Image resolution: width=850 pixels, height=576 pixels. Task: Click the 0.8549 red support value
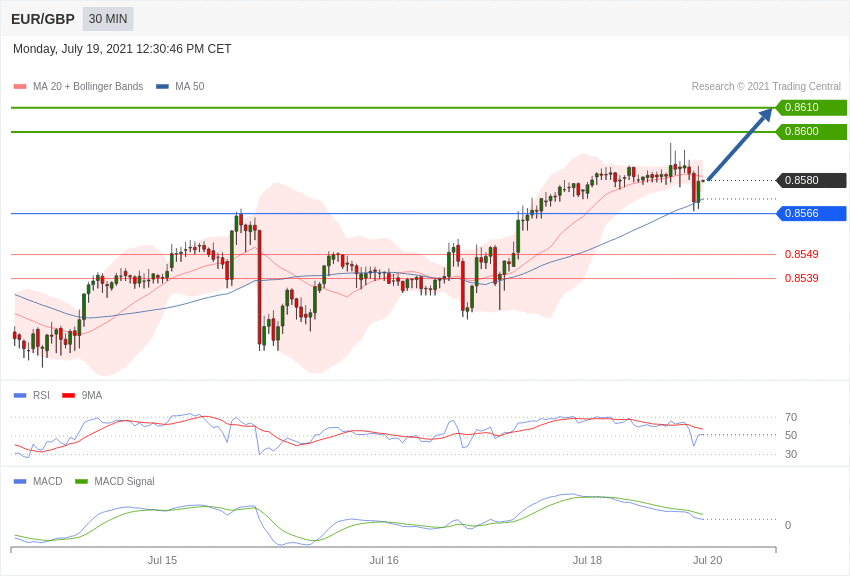(x=801, y=254)
